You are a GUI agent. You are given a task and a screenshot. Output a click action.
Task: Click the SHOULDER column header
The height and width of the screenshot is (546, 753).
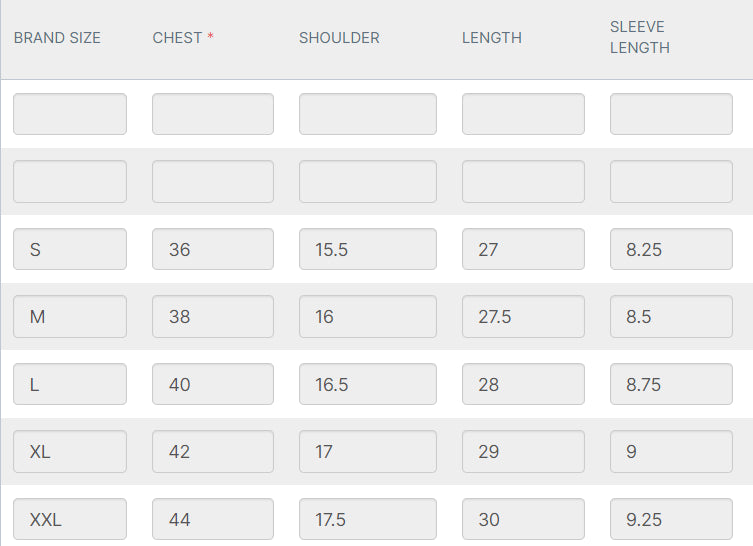(x=339, y=38)
